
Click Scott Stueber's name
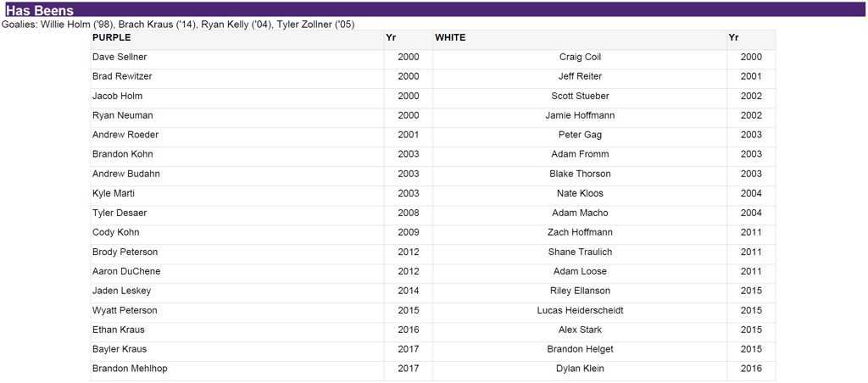click(580, 97)
